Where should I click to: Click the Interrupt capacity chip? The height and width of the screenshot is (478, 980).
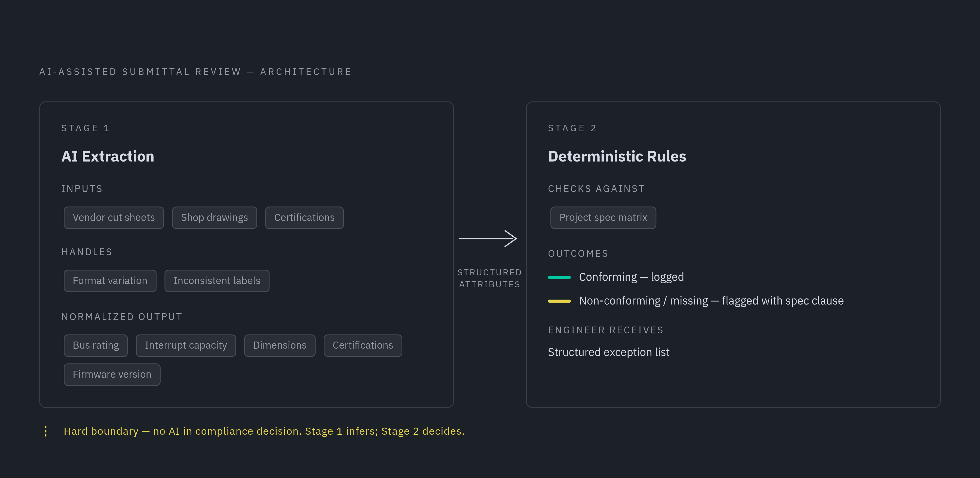pos(186,346)
